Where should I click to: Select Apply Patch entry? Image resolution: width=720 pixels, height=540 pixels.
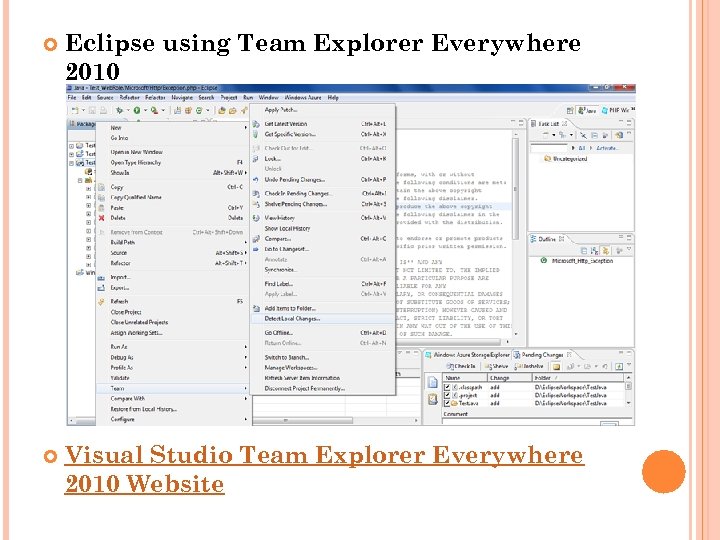pos(323,110)
